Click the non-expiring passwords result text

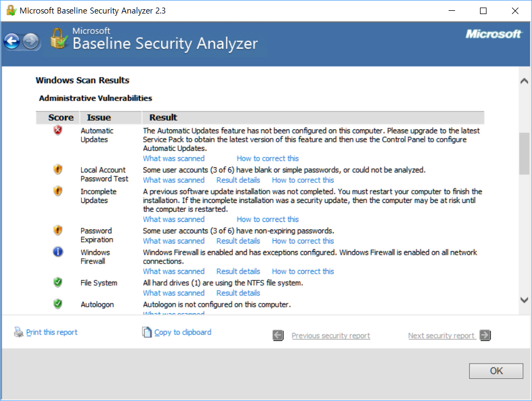coord(238,231)
